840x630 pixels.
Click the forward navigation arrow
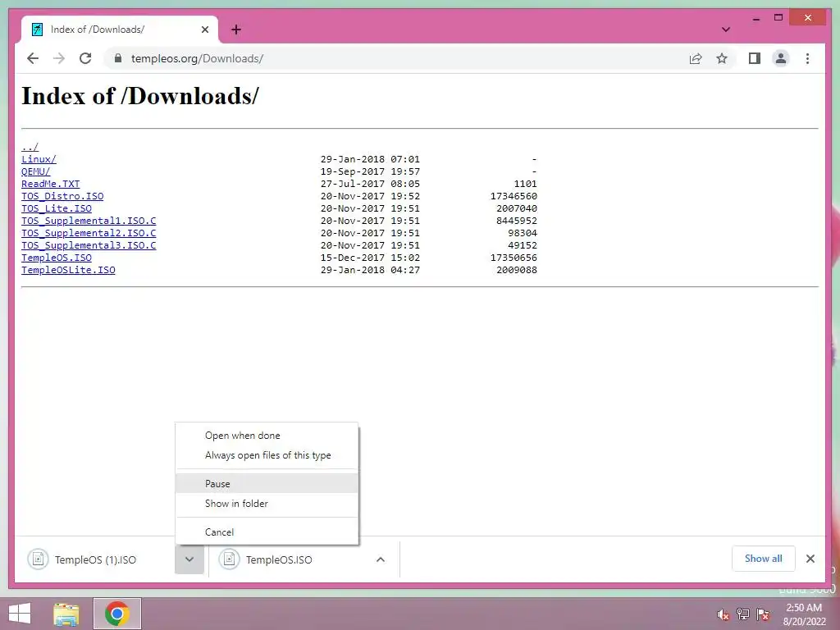59,58
